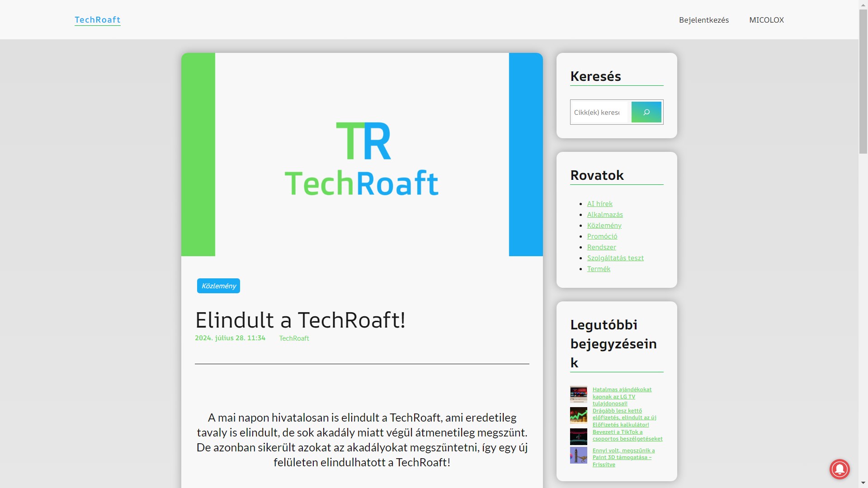This screenshot has width=868, height=488.
Task: Open the Termék category link
Action: (598, 269)
